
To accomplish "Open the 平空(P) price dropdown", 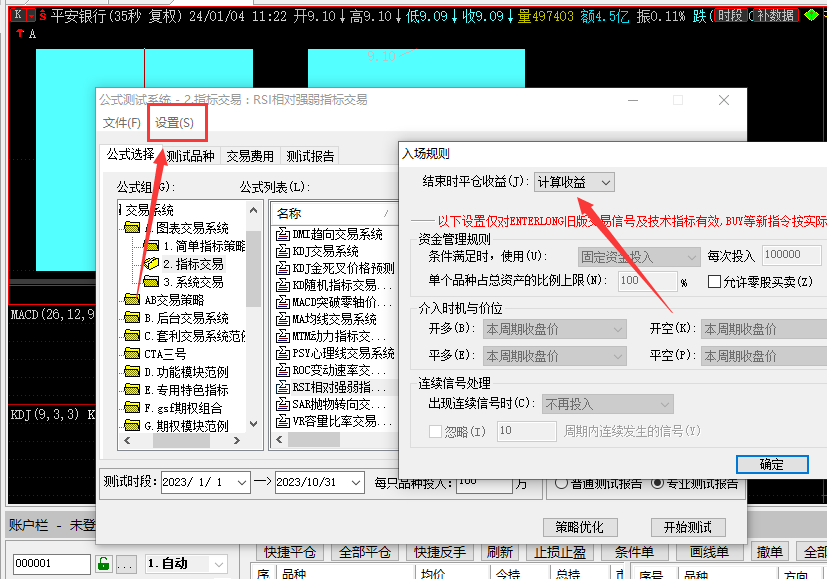I will click(764, 356).
